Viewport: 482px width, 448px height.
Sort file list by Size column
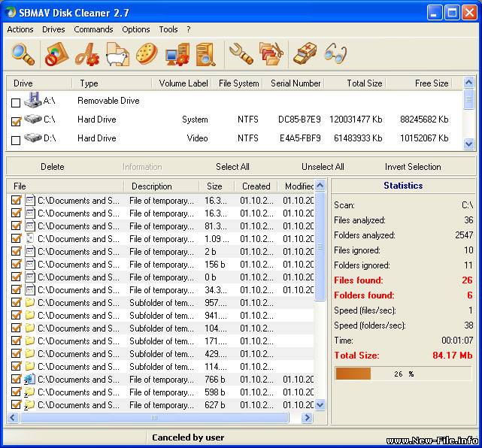217,186
